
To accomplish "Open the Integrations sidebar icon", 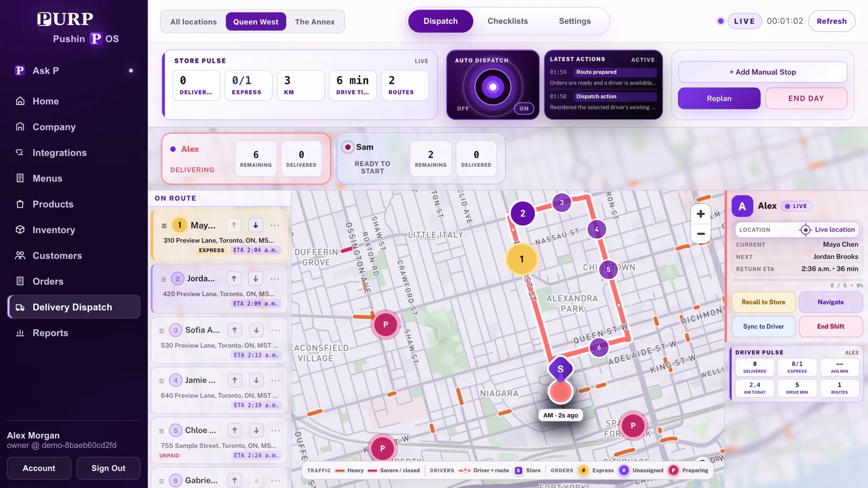I will [x=20, y=152].
